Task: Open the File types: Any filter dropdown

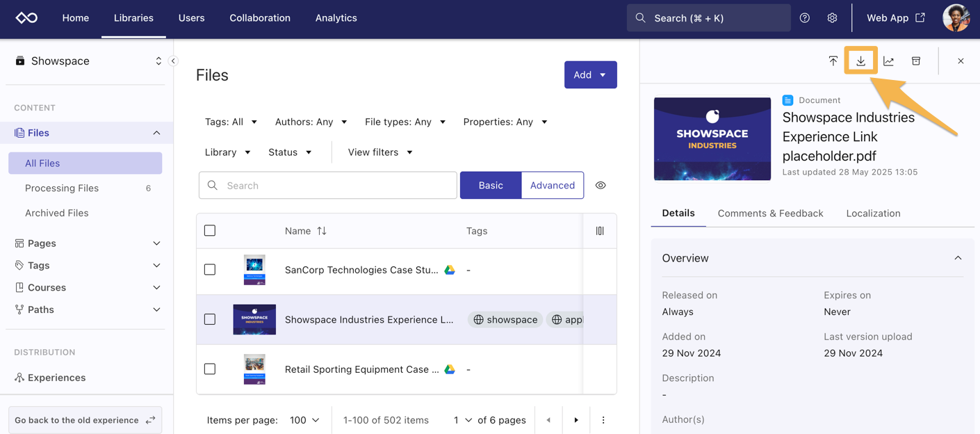Action: coord(405,122)
